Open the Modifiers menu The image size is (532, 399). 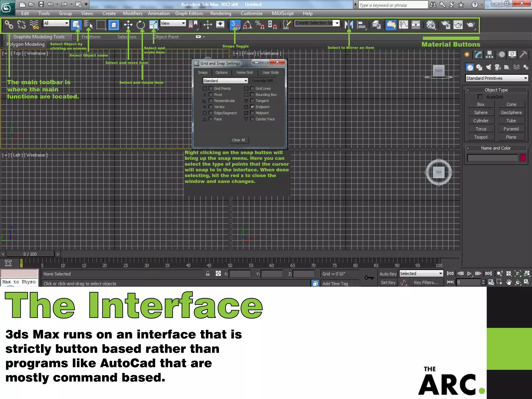click(132, 14)
